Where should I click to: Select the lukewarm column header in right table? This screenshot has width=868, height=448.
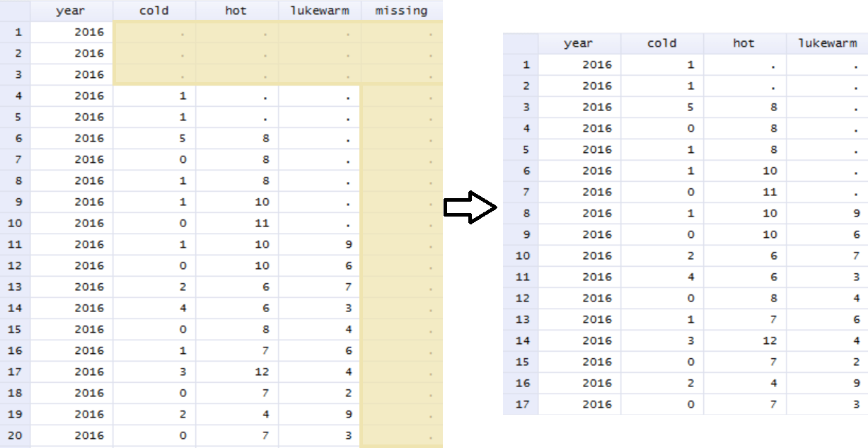click(x=828, y=43)
